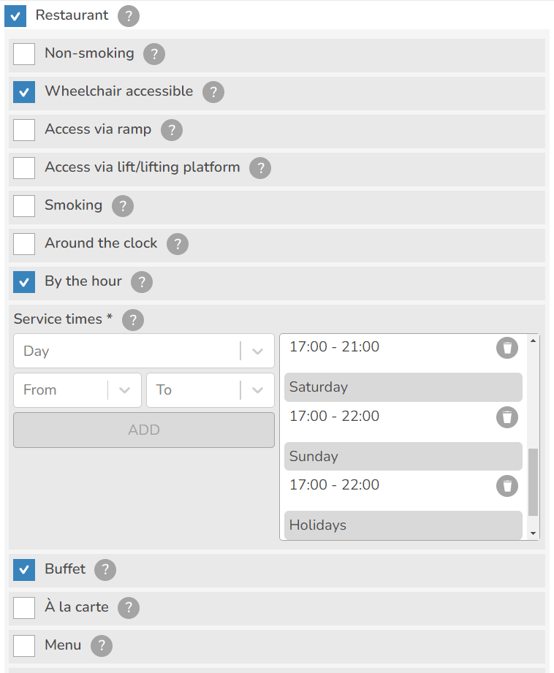This screenshot has width=554, height=673.
Task: Click the service times list scrollbar thumb
Action: tap(533, 482)
